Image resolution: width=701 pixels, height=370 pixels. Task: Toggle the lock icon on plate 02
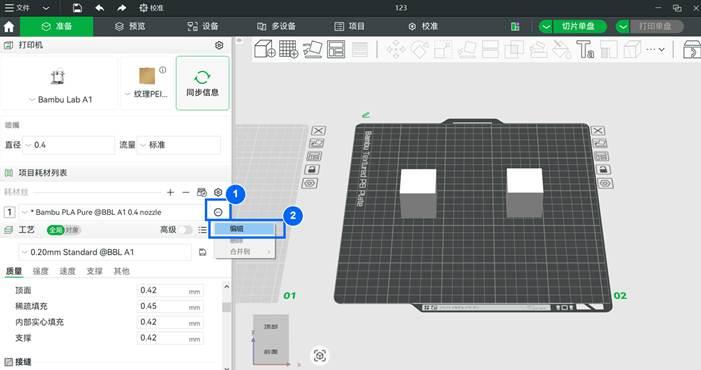point(603,170)
